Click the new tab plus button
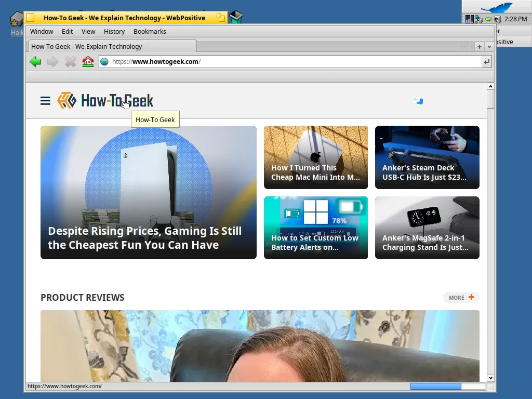This screenshot has height=399, width=532. point(479,46)
